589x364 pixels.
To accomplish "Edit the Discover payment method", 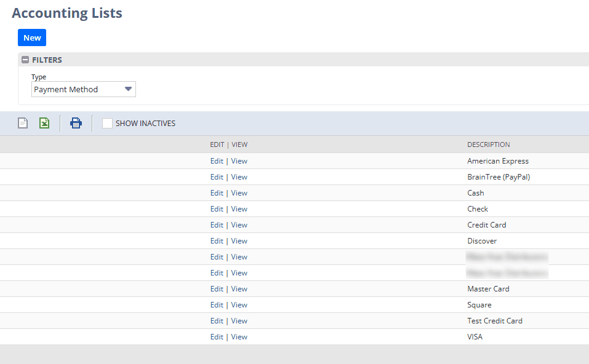I will (217, 241).
